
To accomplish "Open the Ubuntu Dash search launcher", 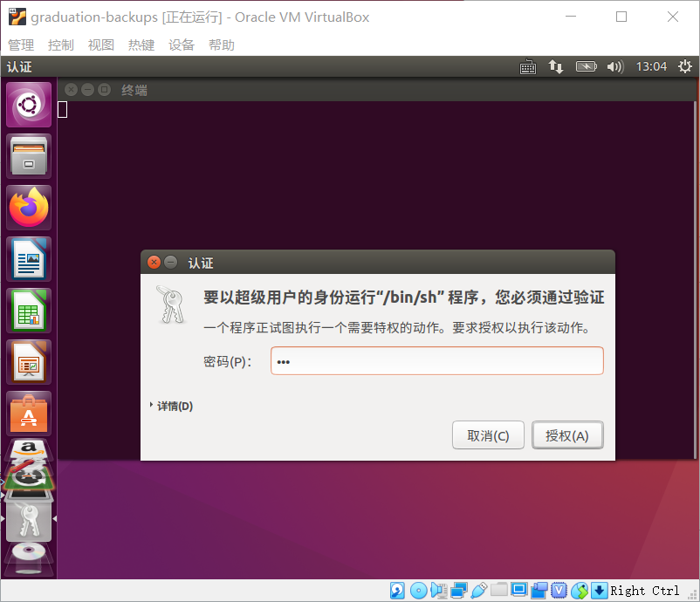I will (x=29, y=105).
